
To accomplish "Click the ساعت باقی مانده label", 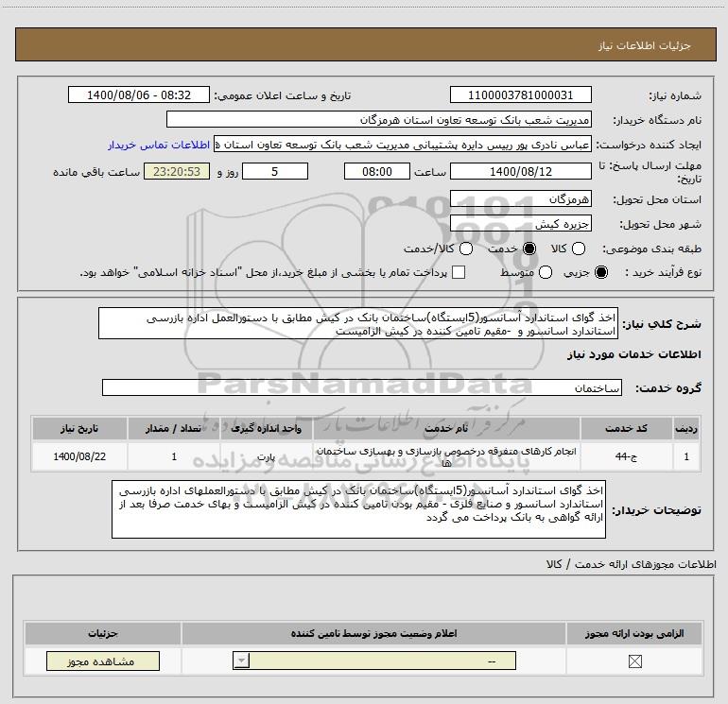I will [96, 172].
